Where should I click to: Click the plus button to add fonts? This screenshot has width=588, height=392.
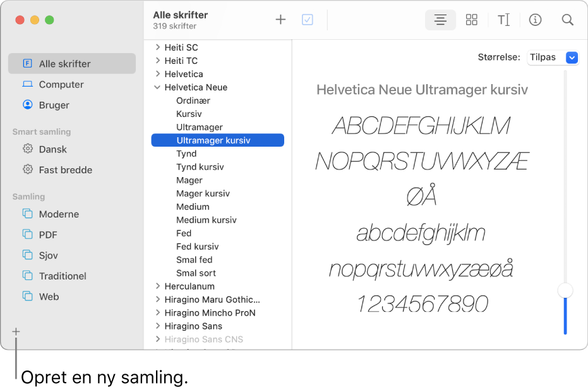pyautogui.click(x=280, y=20)
